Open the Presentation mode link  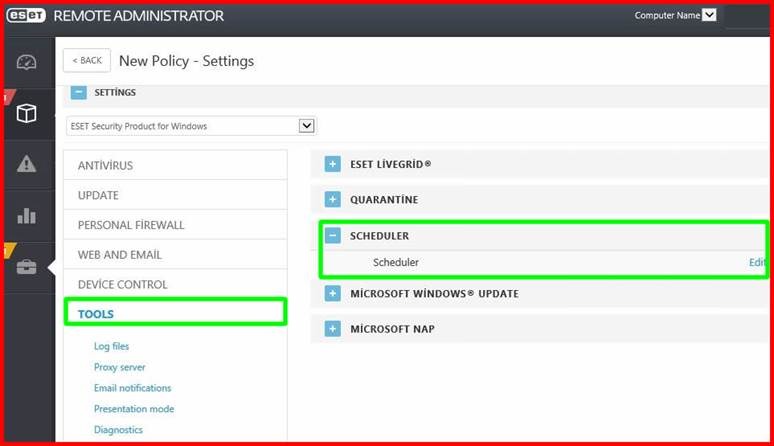(134, 409)
